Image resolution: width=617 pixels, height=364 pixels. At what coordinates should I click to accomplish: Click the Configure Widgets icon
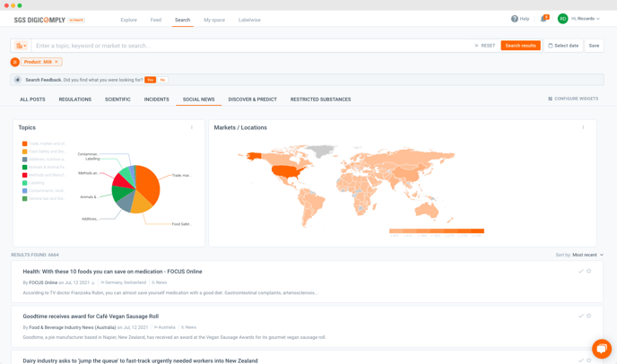click(550, 100)
